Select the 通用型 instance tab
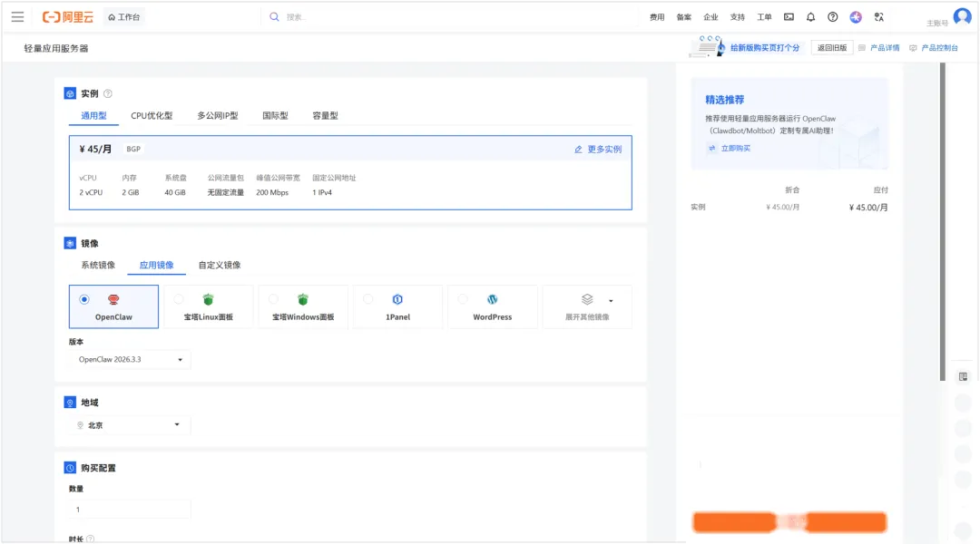Screen dimensions: 980x544 93,115
